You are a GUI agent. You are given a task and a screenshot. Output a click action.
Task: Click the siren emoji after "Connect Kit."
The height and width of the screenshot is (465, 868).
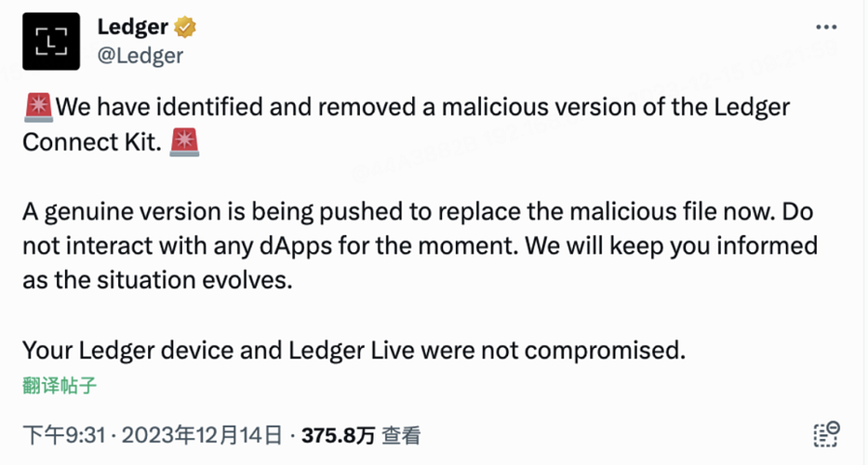tap(185, 143)
